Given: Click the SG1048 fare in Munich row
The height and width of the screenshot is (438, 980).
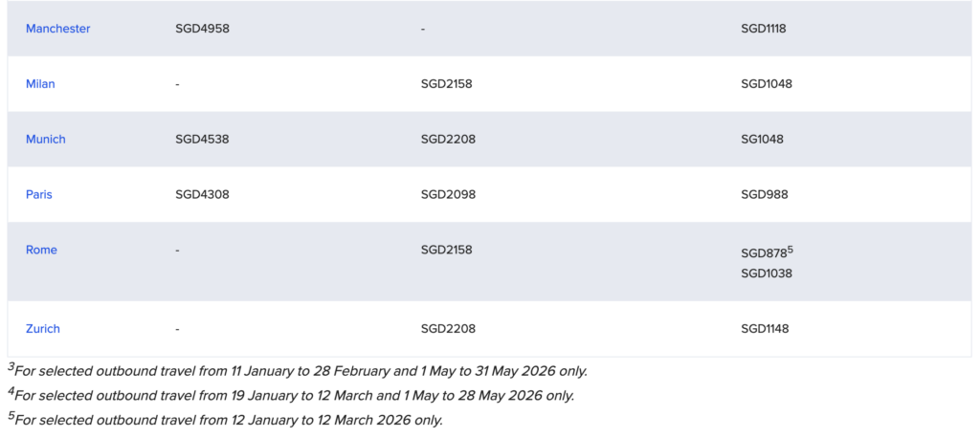Looking at the screenshot, I should pyautogui.click(x=762, y=140).
